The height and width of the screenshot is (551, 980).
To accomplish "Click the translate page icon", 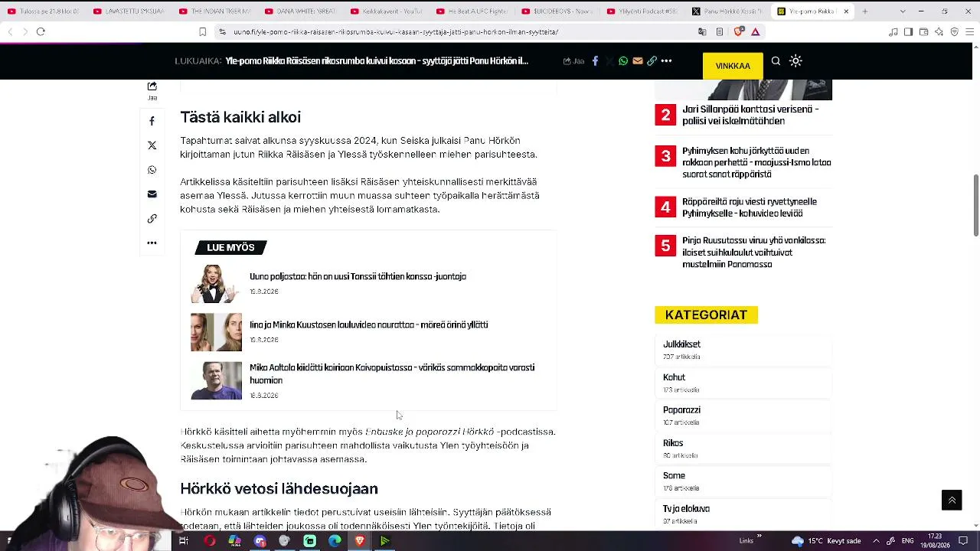I will [x=702, y=32].
